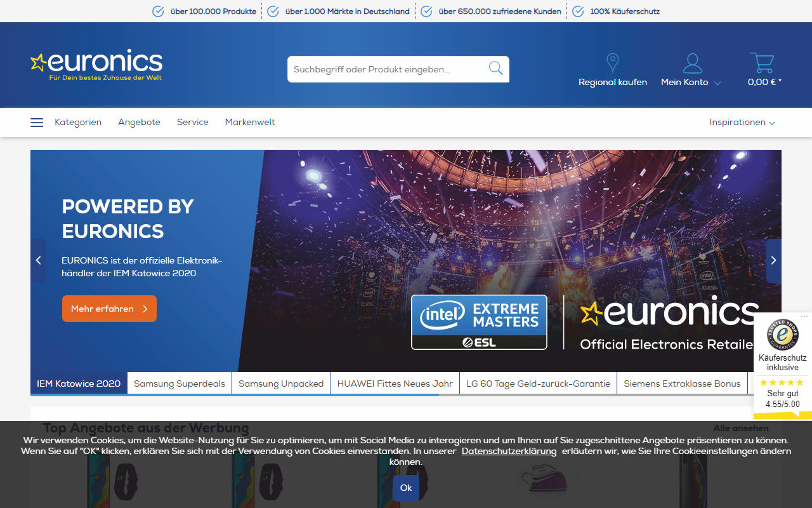Screen dimensions: 812x508
Task: Click checkmark beside über 650.000 zufriedene Kunden
Action: [426, 11]
